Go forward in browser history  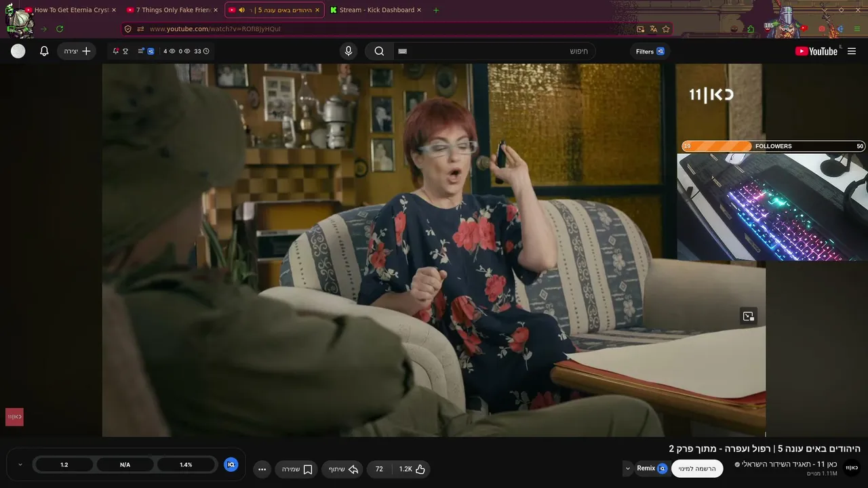pos(43,29)
